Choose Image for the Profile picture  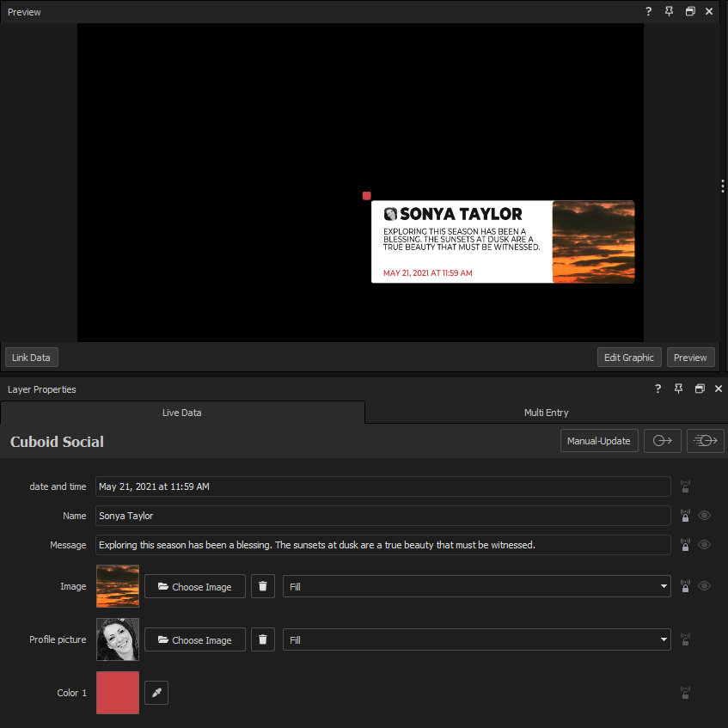195,639
